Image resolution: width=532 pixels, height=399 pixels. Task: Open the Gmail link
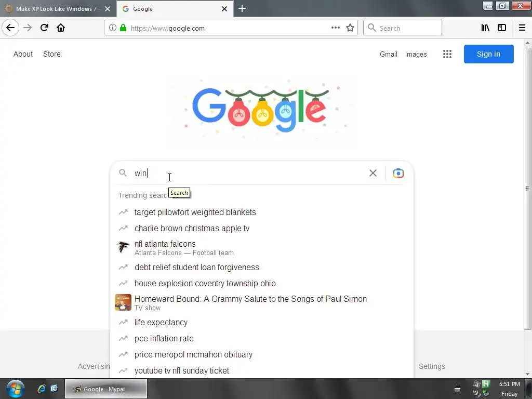(x=389, y=54)
